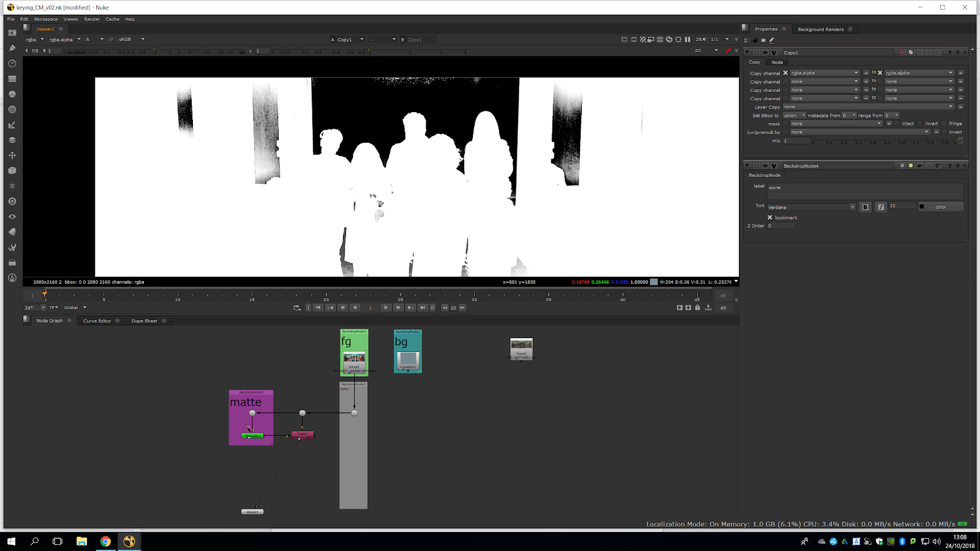Enable the inject checkbox for mask
Screen dimensions: 980x551
click(x=897, y=124)
